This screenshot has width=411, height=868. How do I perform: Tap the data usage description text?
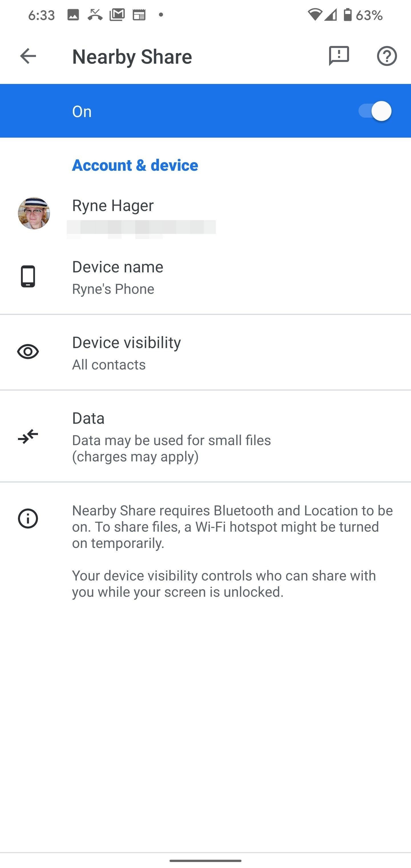point(171,449)
